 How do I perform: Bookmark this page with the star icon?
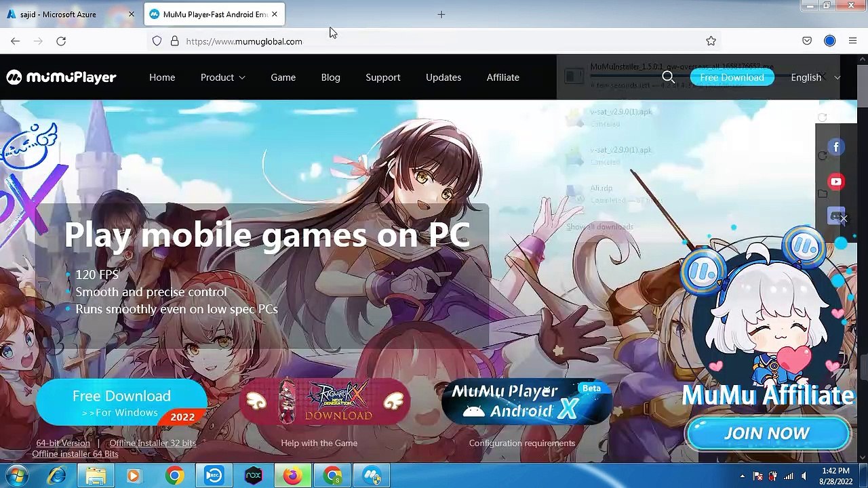click(x=711, y=41)
